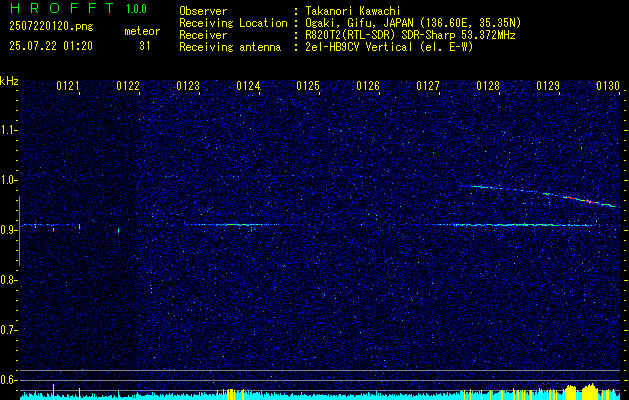Viewport: 629px width, 400px height.
Task: Click the 1.0 kHz axis label
Action: pyautogui.click(x=8, y=180)
